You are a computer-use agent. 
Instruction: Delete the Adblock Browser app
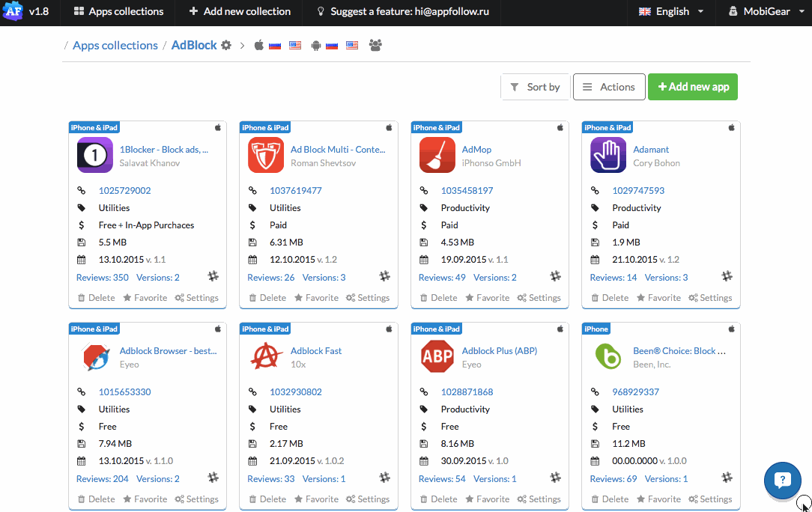click(x=96, y=499)
